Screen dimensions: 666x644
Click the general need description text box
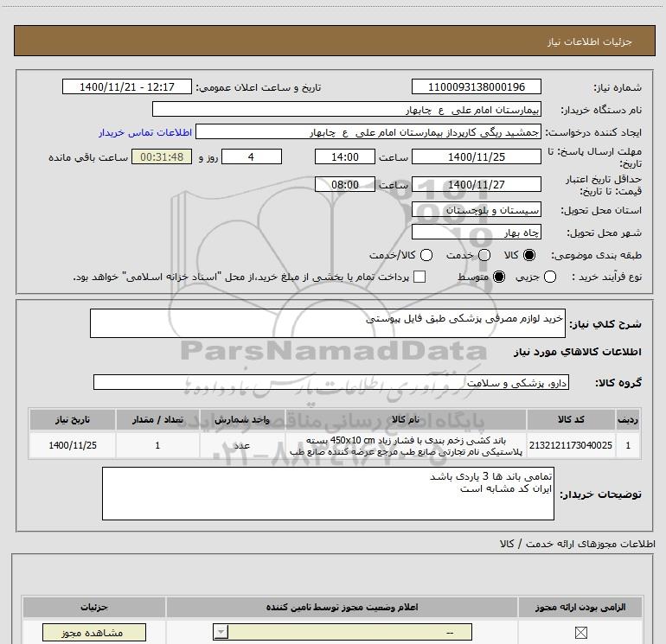328,323
